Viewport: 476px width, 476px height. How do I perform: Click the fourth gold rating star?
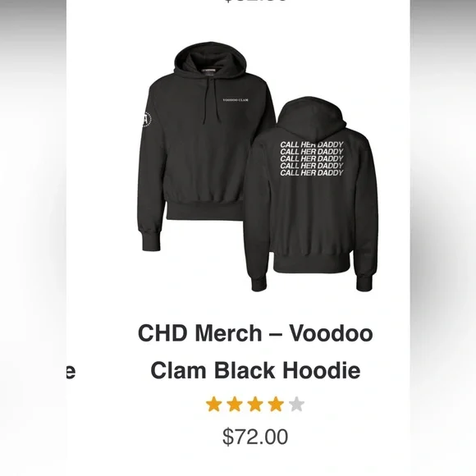(276, 405)
